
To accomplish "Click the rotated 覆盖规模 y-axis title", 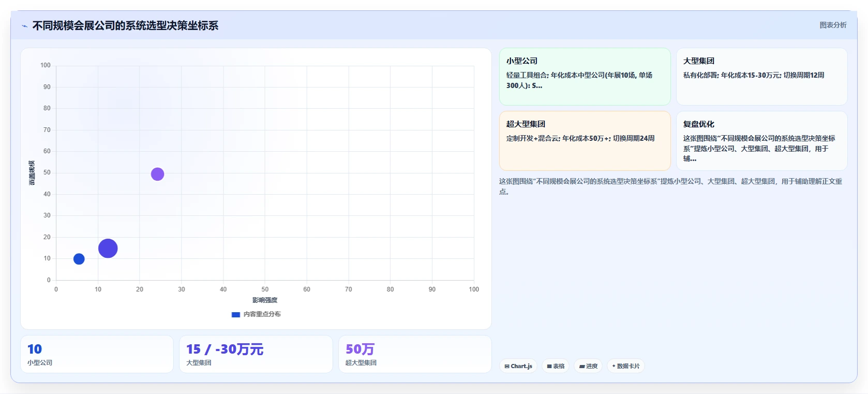I will coord(32,173).
